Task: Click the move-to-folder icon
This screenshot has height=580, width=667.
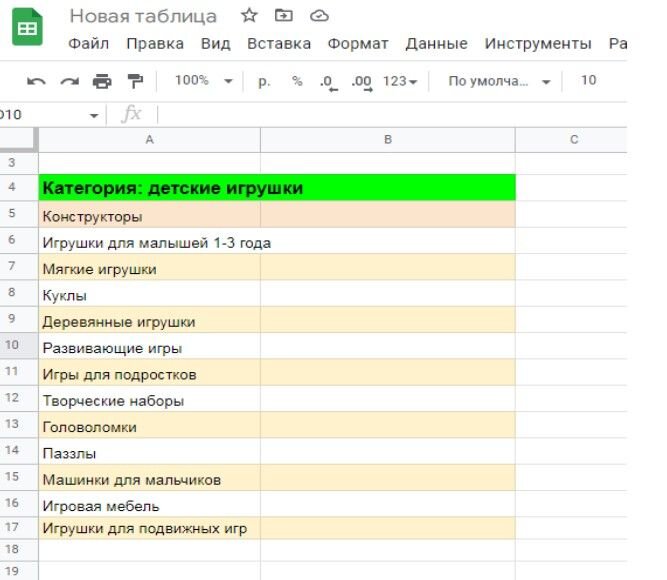Action: (x=284, y=16)
